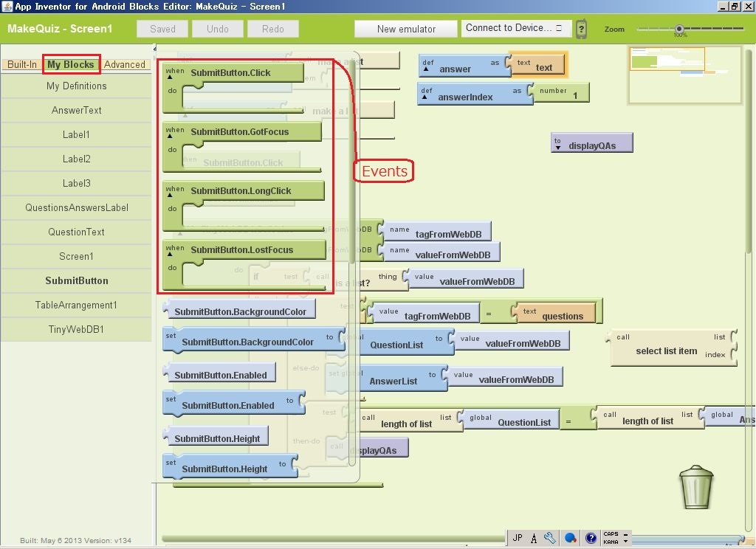
Task: Switch to the Built-In tab
Action: (21, 64)
